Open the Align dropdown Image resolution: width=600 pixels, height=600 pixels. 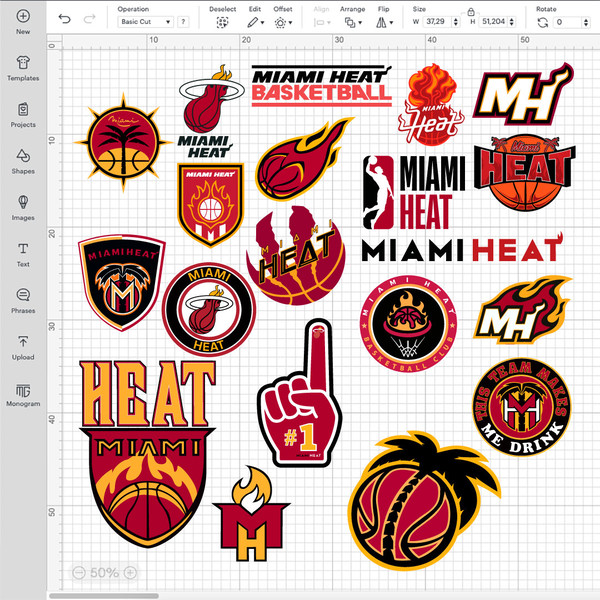[322, 23]
